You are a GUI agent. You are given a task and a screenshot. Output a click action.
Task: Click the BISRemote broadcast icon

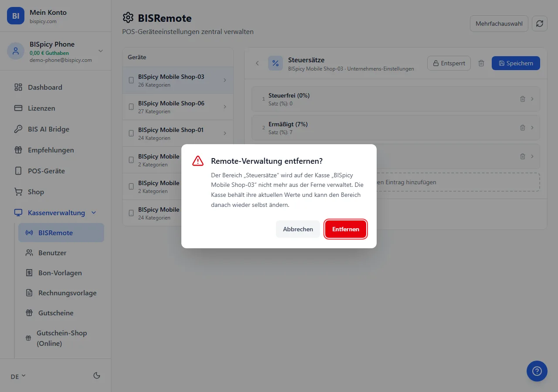[x=29, y=233]
